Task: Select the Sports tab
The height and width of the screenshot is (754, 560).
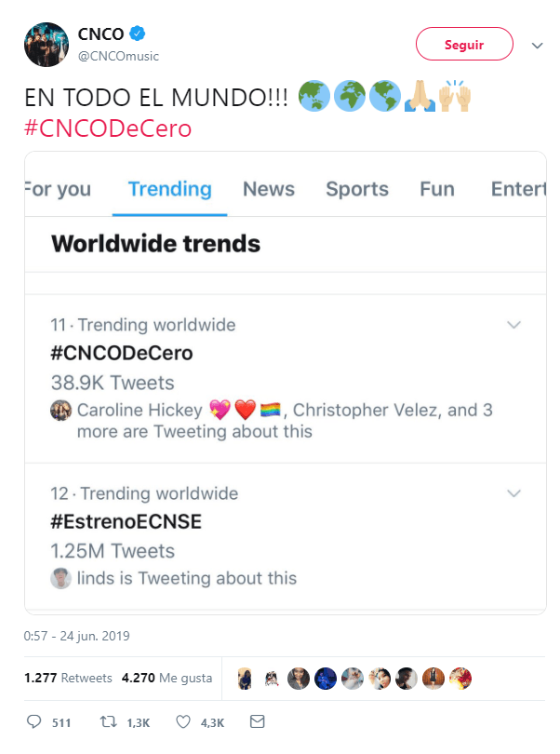Action: tap(356, 189)
